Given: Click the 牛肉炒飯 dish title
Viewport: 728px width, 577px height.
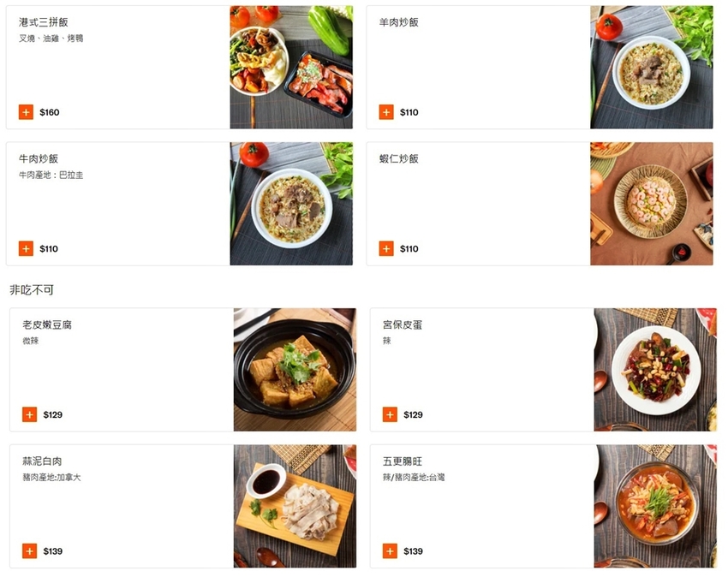Looking at the screenshot, I should tap(39, 159).
